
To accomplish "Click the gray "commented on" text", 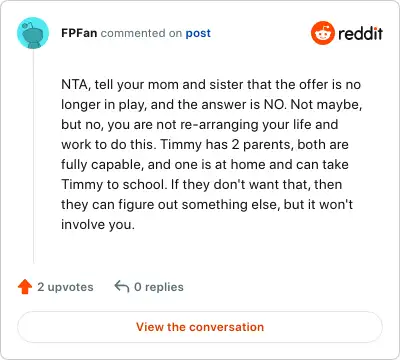I will [x=141, y=33].
